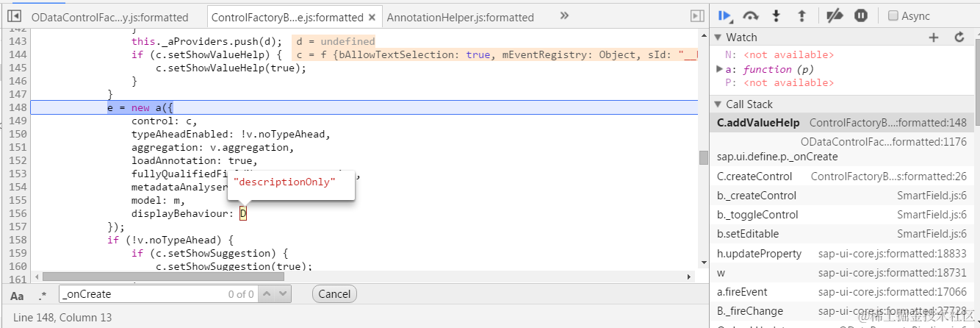The image size is (980, 328).
Task: Open sap-ui-core.js:formatted:18833 link
Action: [x=893, y=254]
